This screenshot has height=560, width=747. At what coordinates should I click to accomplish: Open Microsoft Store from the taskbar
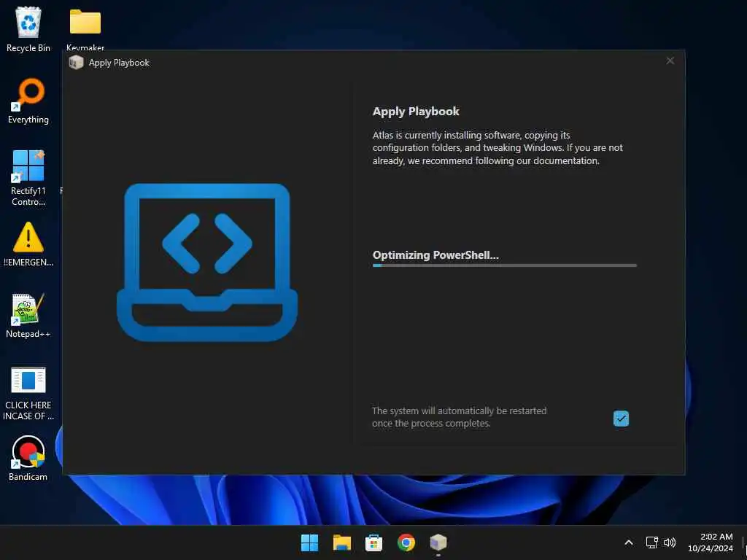pos(374,542)
